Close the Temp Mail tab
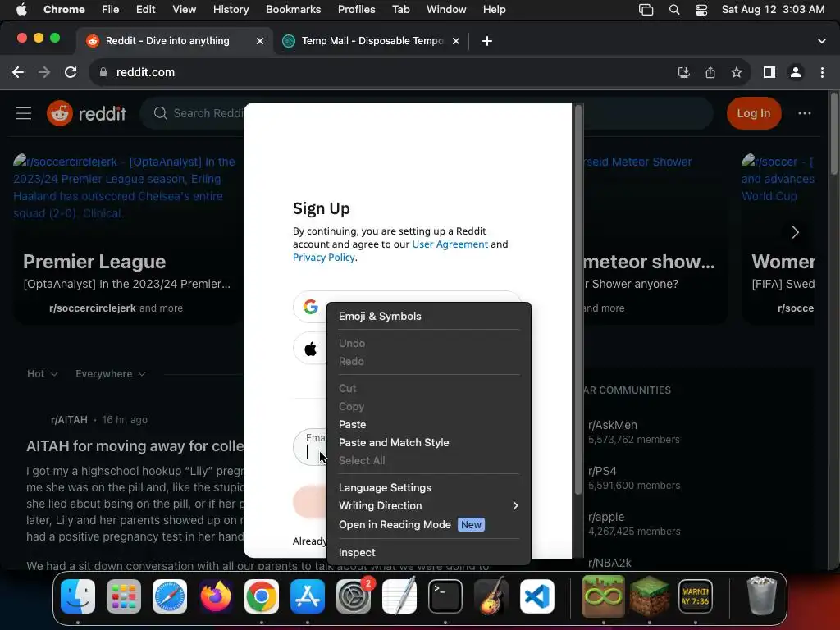The width and height of the screenshot is (840, 630). (456, 41)
